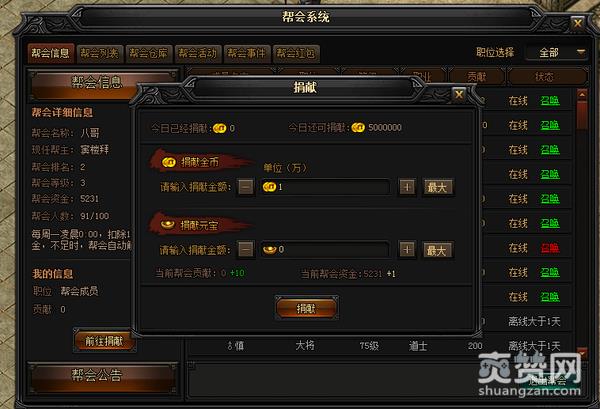
Task: Decrease the gold coin donation amount
Action: (246, 187)
